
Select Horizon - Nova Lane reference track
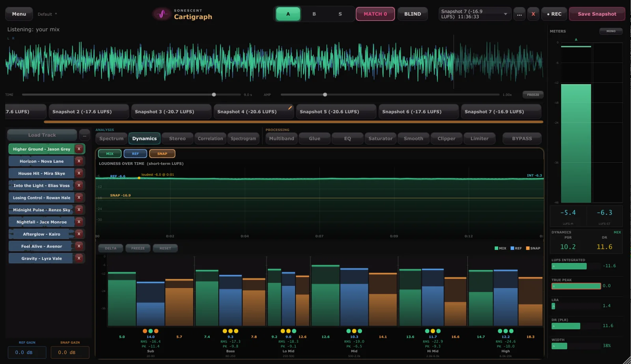coord(41,161)
